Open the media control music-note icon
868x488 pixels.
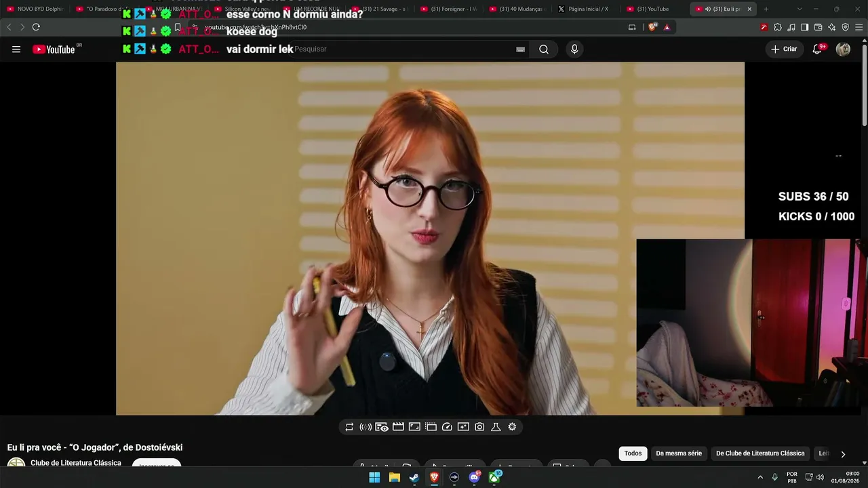pyautogui.click(x=791, y=27)
